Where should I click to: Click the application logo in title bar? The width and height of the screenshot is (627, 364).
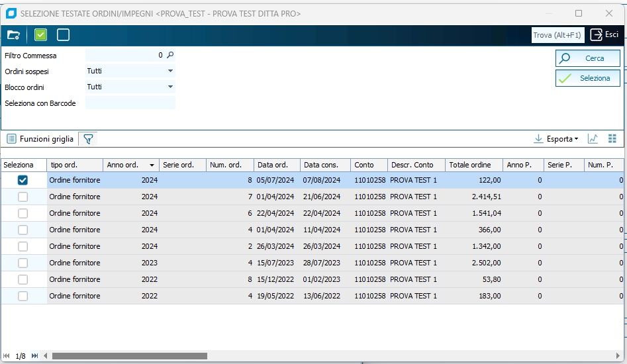point(11,13)
